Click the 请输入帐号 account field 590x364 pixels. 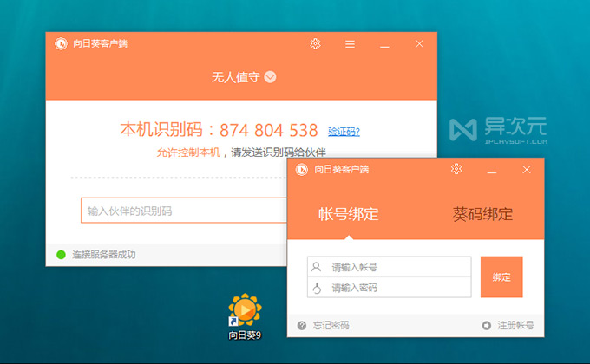389,267
